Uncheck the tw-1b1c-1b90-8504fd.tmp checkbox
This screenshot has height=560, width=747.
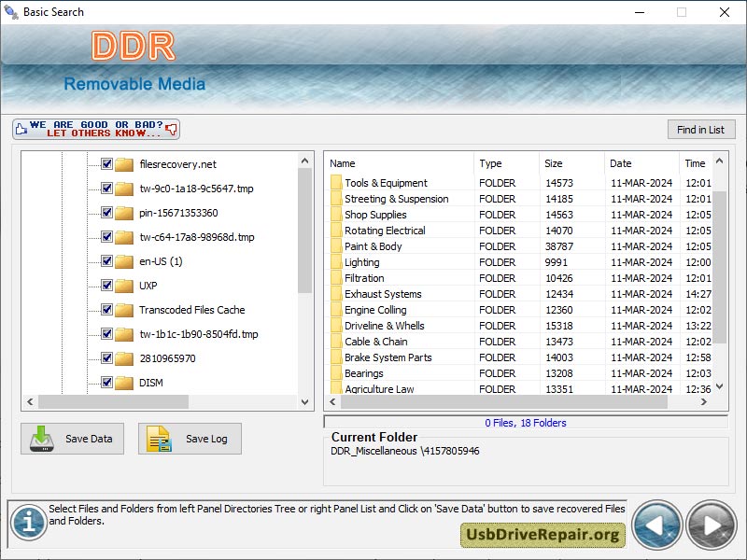pyautogui.click(x=106, y=334)
